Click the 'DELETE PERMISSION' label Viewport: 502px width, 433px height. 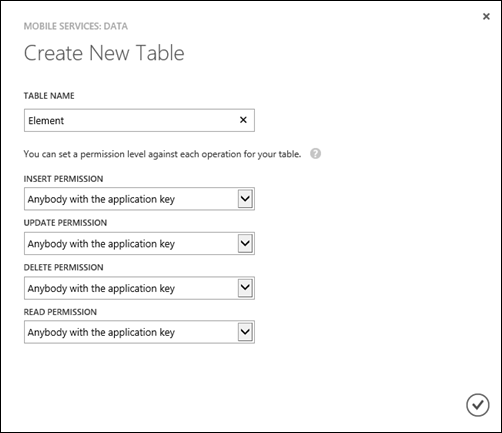point(63,267)
